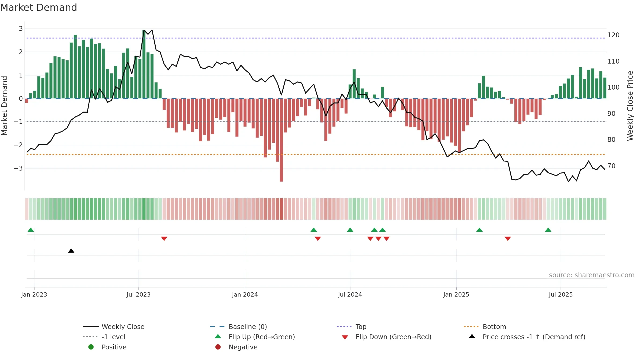Screen dimensions: 644x362
Task: Click the Jul 2024 x-axis label
Action: point(350,294)
